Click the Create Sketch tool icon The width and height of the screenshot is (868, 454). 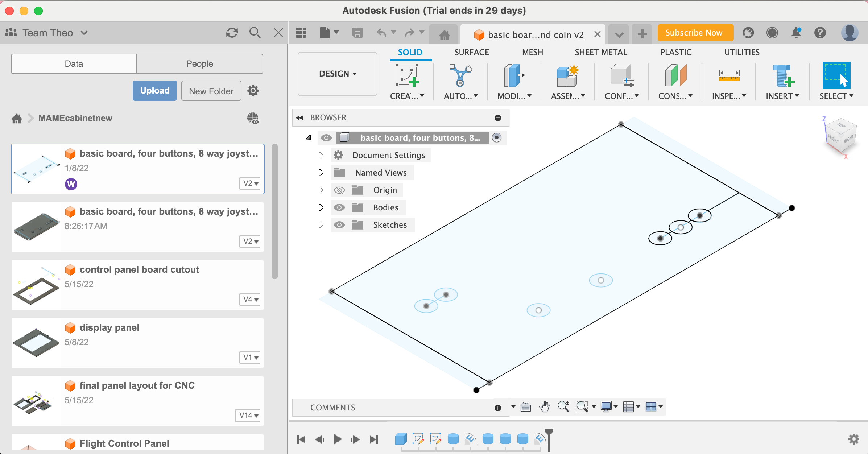pyautogui.click(x=407, y=75)
